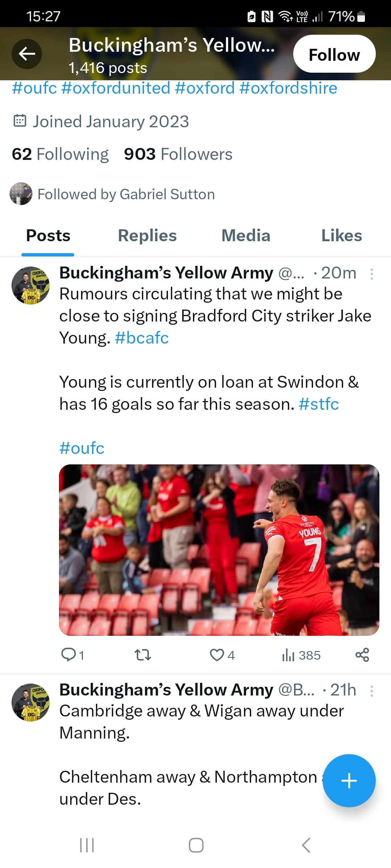Tap Followed by Gabriel Sutton text
391x868 pixels.
[126, 194]
